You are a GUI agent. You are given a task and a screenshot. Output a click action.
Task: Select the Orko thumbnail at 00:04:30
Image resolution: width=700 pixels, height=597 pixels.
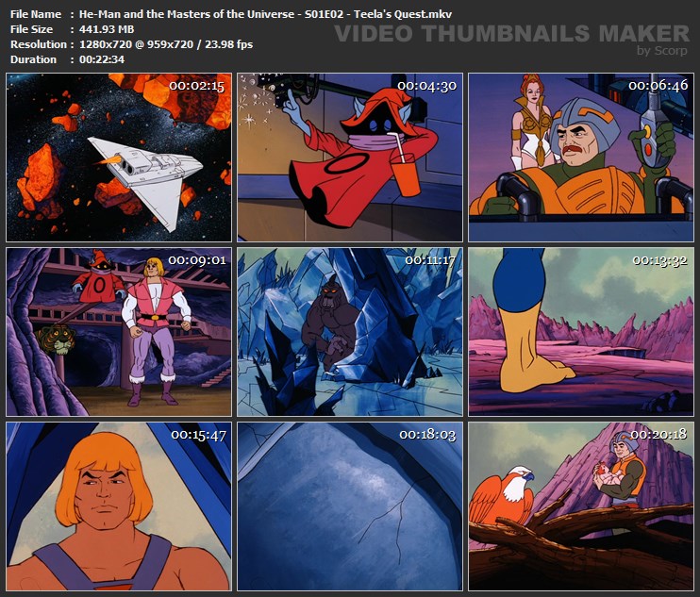(x=350, y=158)
